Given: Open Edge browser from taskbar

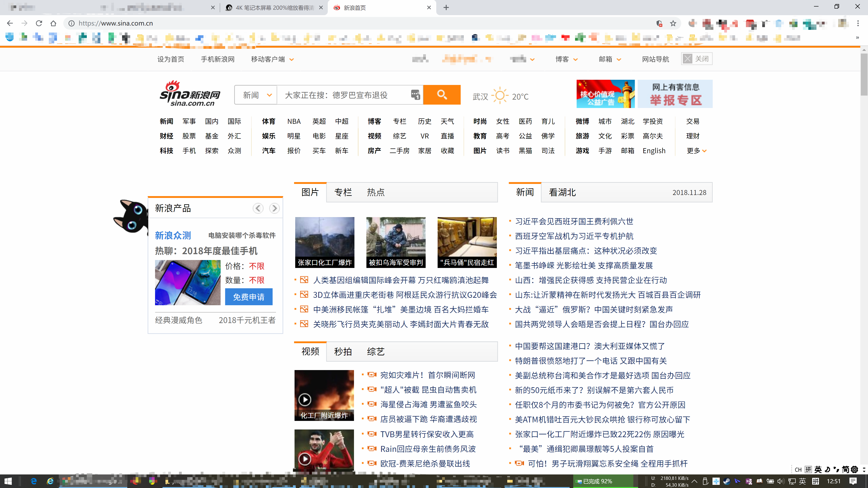Looking at the screenshot, I should 33,481.
